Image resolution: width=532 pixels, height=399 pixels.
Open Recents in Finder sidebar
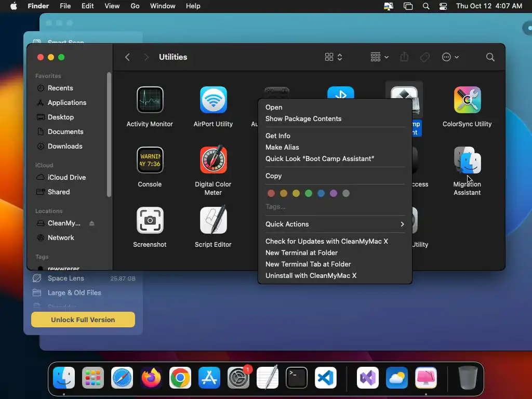[x=70, y=88]
